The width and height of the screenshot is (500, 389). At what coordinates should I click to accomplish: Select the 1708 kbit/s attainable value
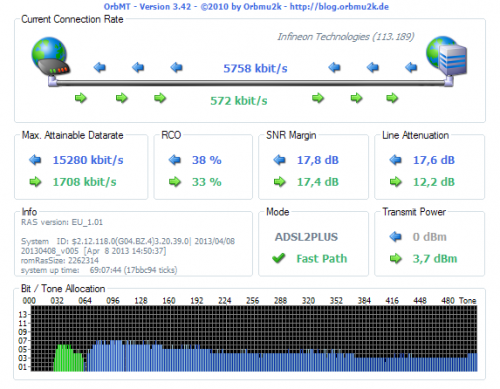(x=84, y=182)
